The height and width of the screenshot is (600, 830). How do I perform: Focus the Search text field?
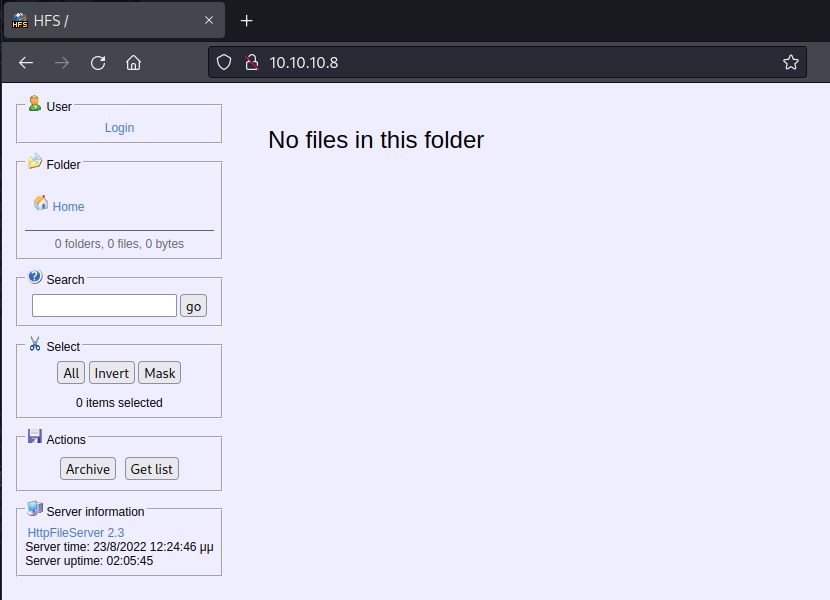(104, 306)
